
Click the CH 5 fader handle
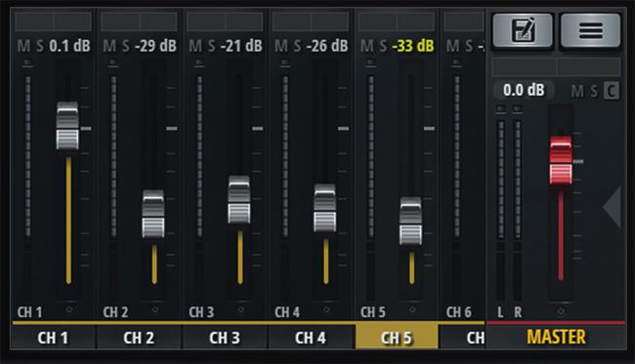click(x=410, y=221)
